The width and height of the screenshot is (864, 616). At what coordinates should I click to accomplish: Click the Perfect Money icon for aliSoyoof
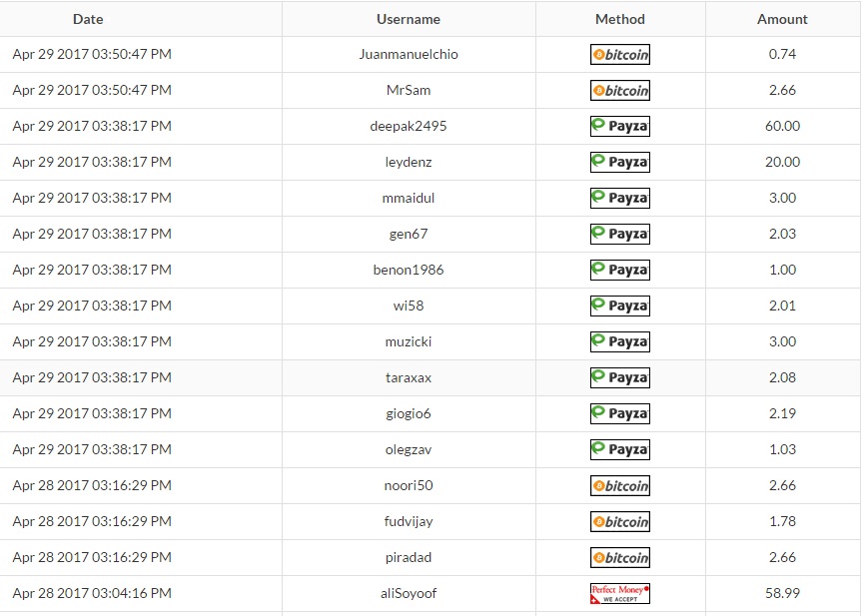[620, 594]
